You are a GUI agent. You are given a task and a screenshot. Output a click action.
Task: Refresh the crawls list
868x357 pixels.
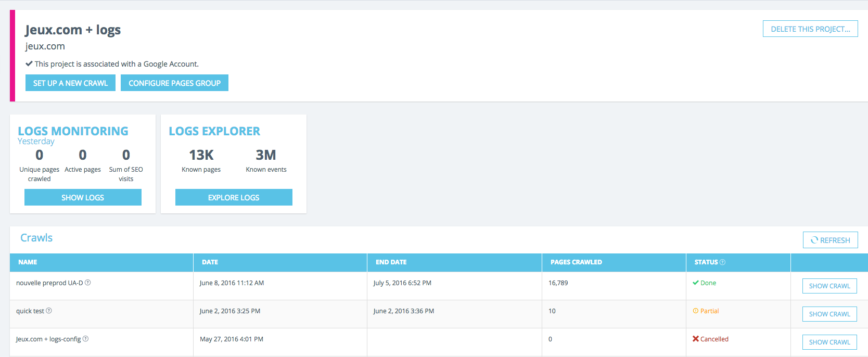831,240
